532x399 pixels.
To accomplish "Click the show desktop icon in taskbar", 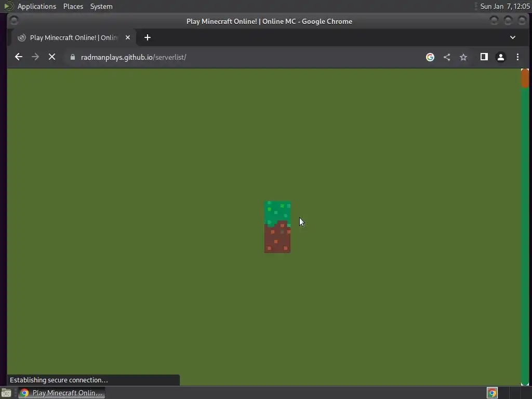I will coord(6,393).
